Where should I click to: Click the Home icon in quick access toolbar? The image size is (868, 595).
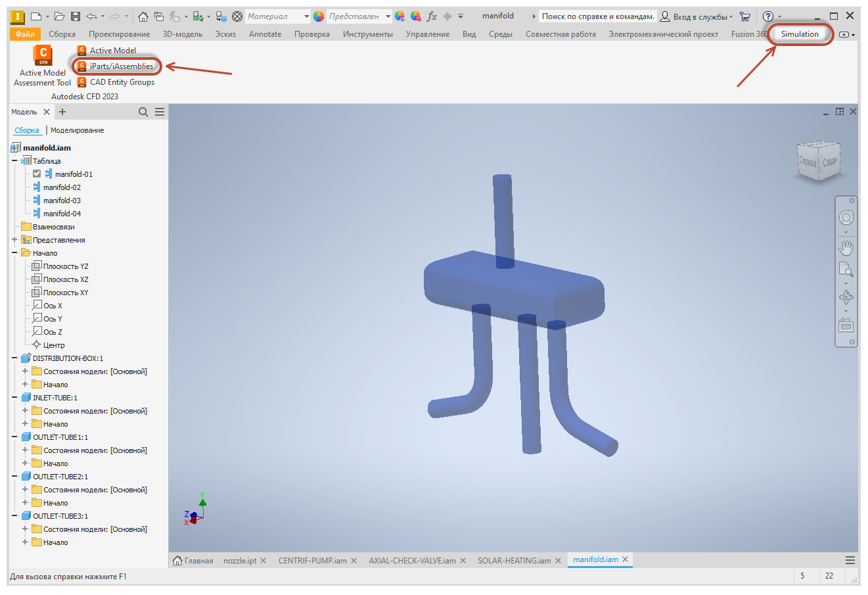point(143,16)
